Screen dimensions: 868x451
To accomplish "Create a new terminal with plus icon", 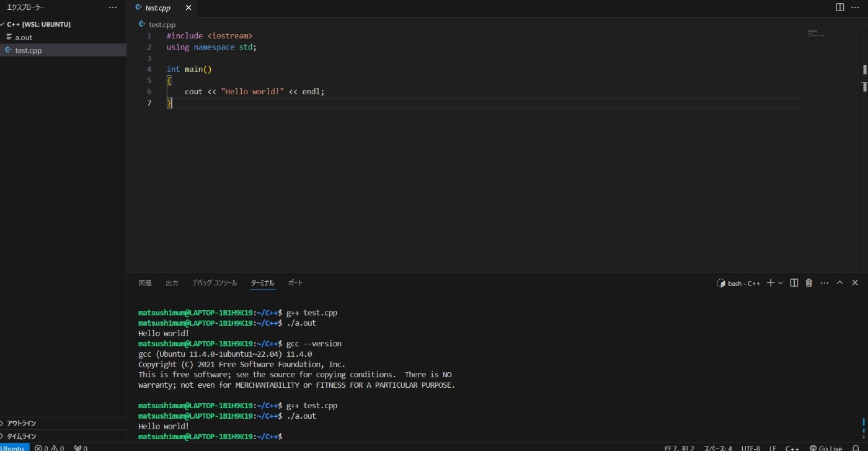I will point(770,283).
